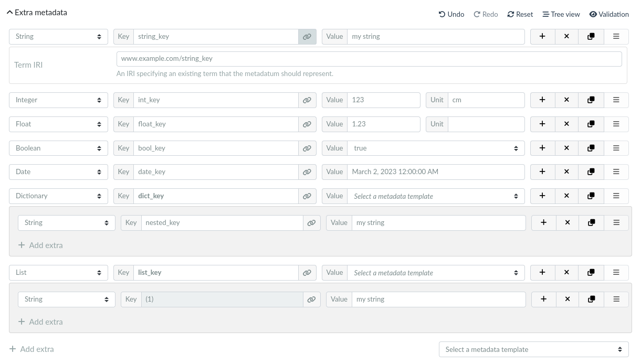Click link icon next to list_key

(x=307, y=272)
